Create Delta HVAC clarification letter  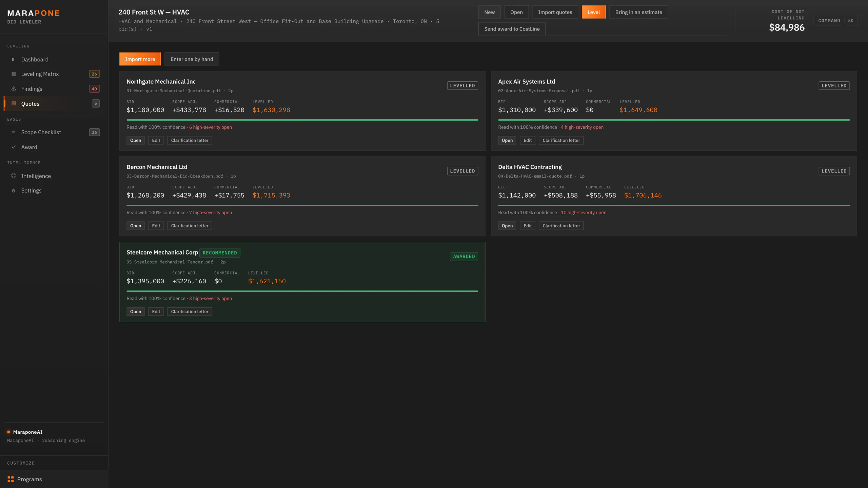[561, 226]
